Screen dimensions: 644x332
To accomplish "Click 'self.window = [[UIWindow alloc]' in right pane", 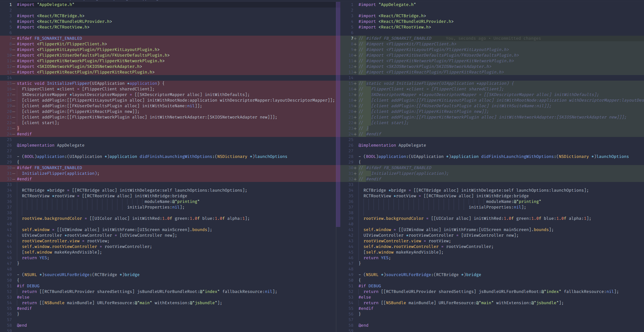I will [x=459, y=230].
